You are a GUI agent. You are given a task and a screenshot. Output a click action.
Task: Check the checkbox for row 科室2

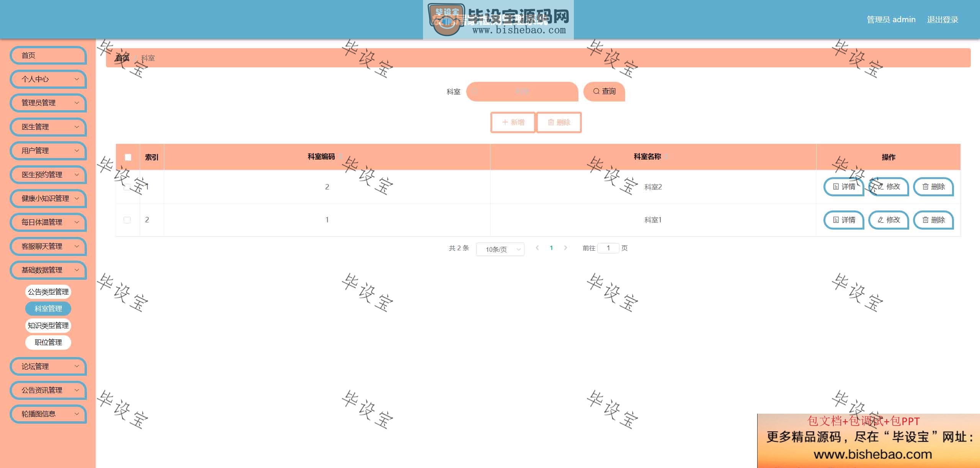point(127,187)
